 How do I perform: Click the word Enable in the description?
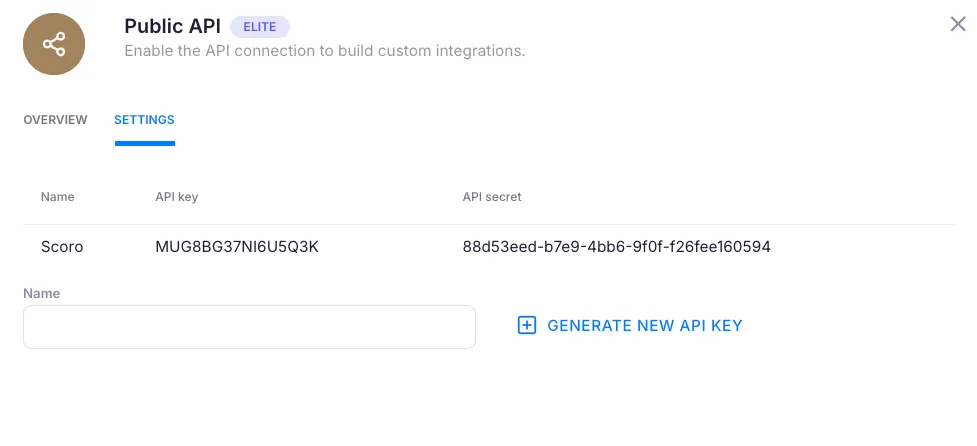point(149,50)
